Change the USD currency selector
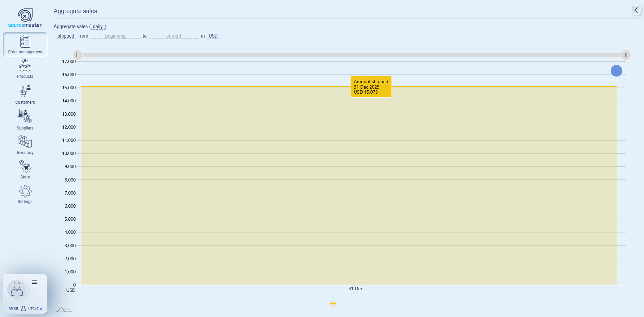 click(x=213, y=36)
